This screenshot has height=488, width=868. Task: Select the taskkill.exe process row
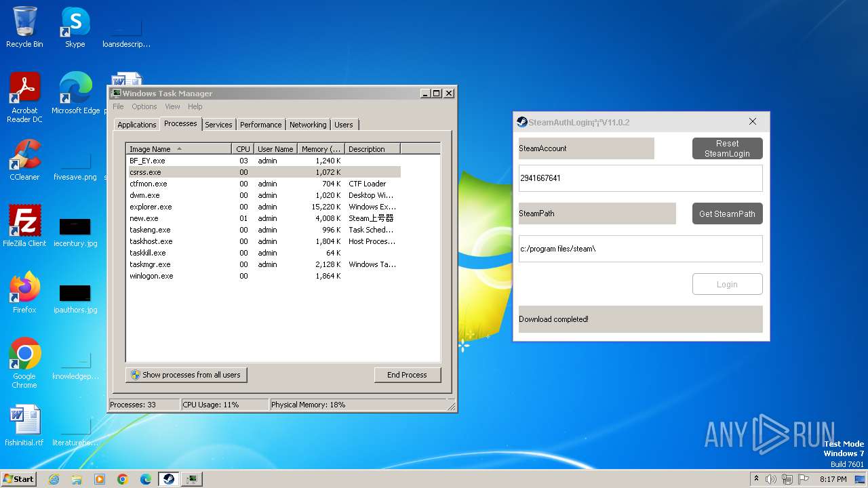click(264, 253)
